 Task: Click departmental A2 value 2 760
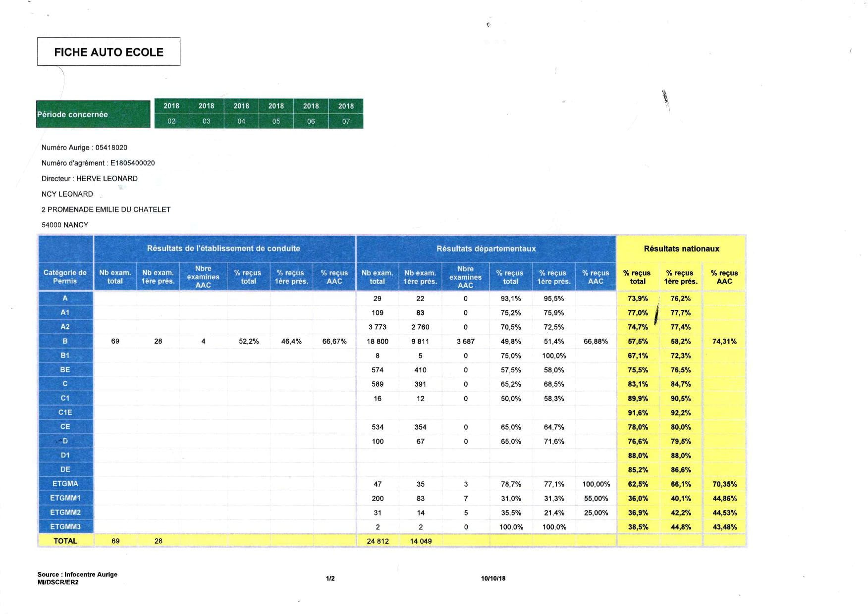tap(420, 327)
